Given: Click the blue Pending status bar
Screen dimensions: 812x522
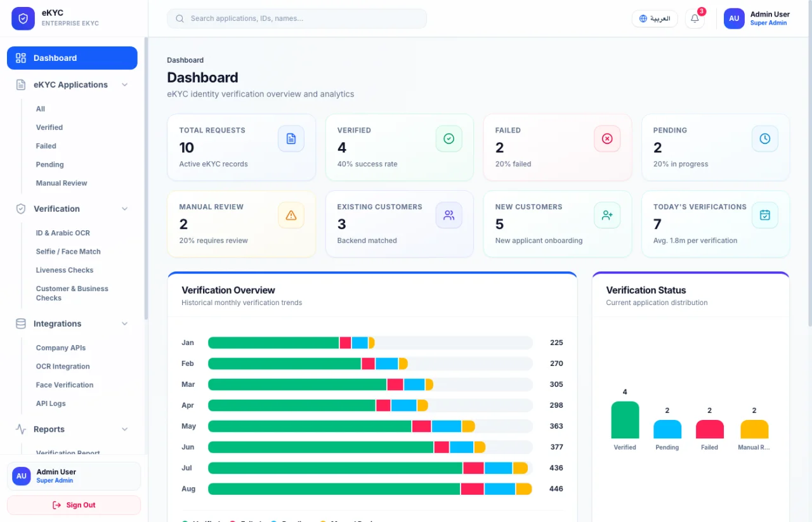Looking at the screenshot, I should click(x=667, y=429).
